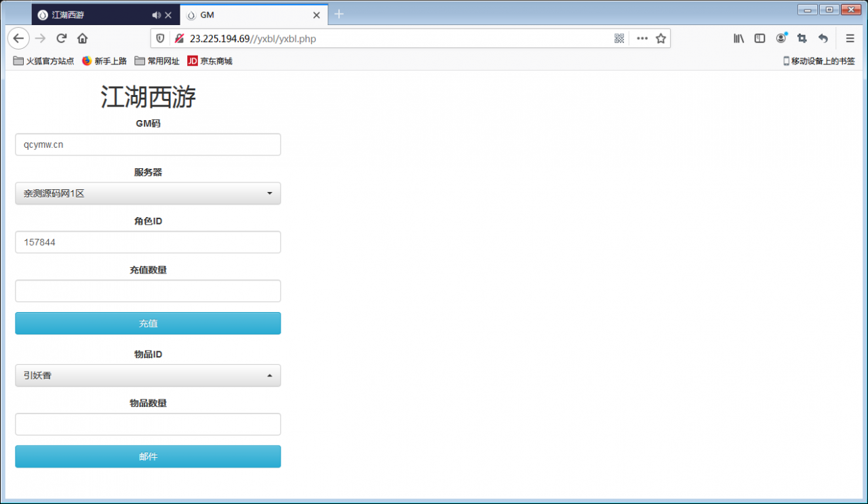868x504 pixels.
Task: Click the Firefox Account icon
Action: [x=781, y=39]
